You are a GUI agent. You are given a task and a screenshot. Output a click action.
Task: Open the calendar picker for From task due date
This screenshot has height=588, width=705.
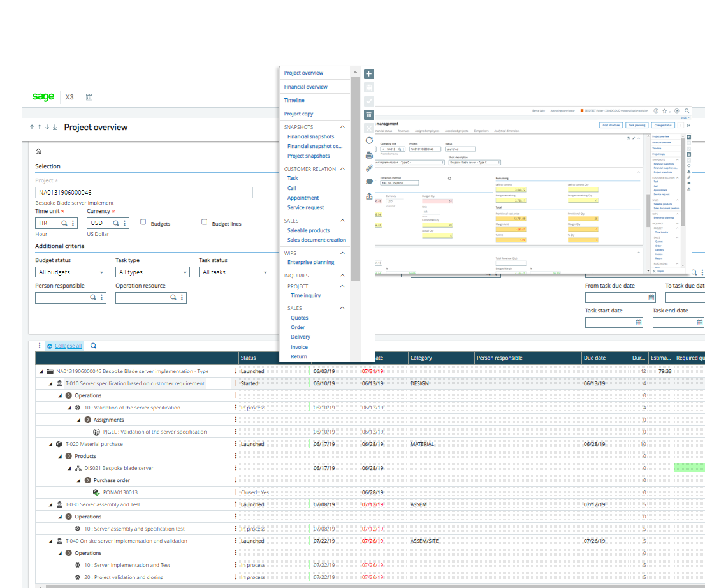(652, 297)
